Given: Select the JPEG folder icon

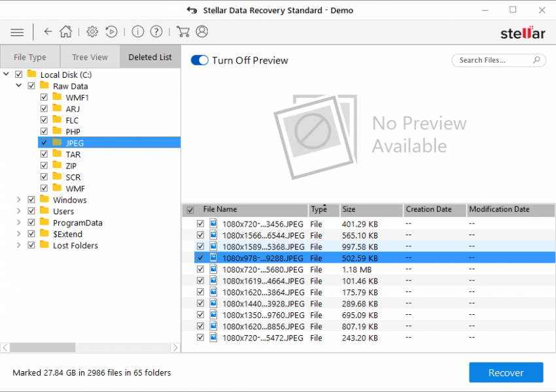Looking at the screenshot, I should click(x=57, y=142).
